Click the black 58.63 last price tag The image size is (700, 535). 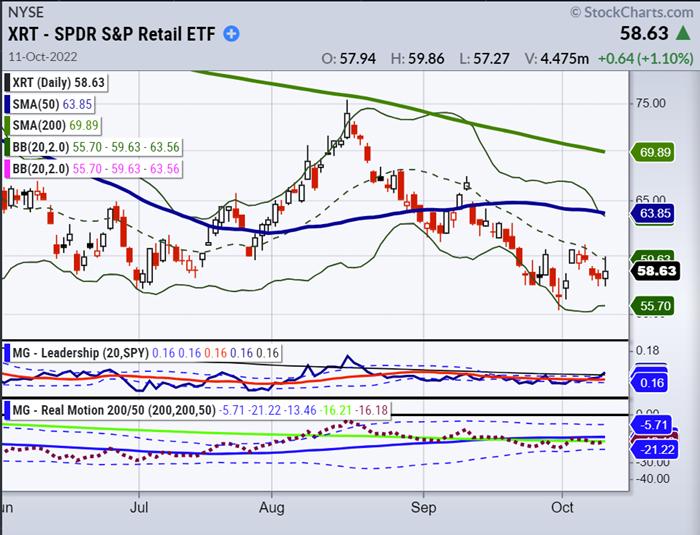pyautogui.click(x=656, y=271)
